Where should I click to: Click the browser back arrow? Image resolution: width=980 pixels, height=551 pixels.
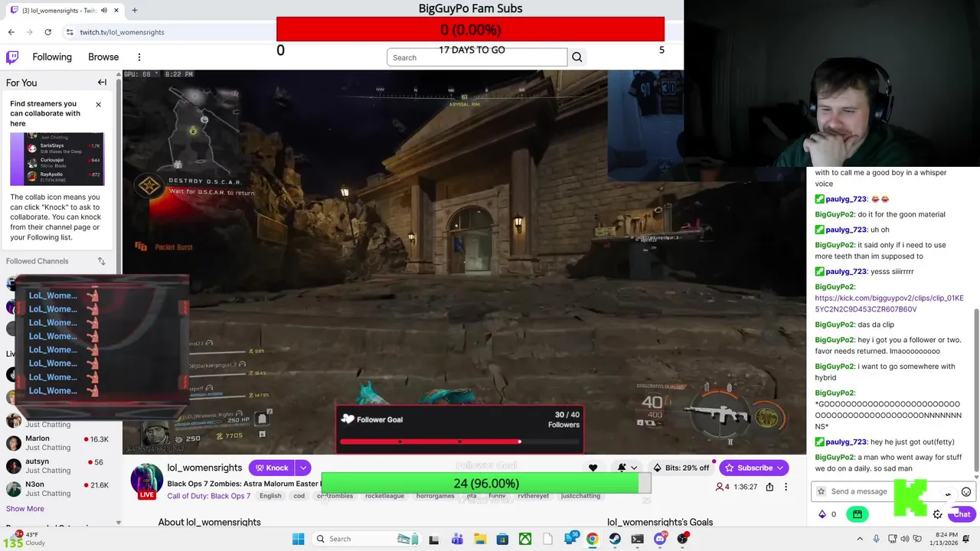(x=11, y=32)
